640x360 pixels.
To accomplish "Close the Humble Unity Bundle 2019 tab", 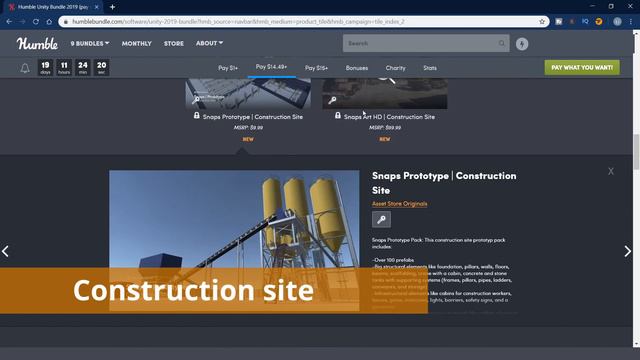I will (96, 7).
